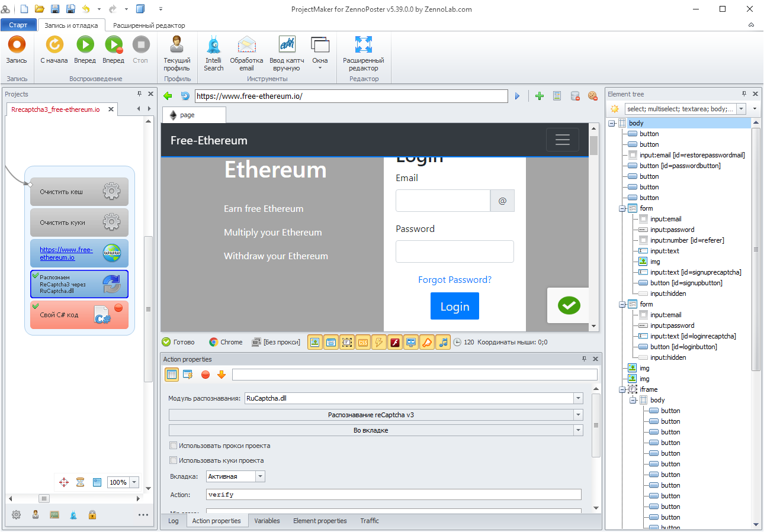This screenshot has width=764, height=532.
Task: Open the Окна dropdown
Action: pos(320,53)
